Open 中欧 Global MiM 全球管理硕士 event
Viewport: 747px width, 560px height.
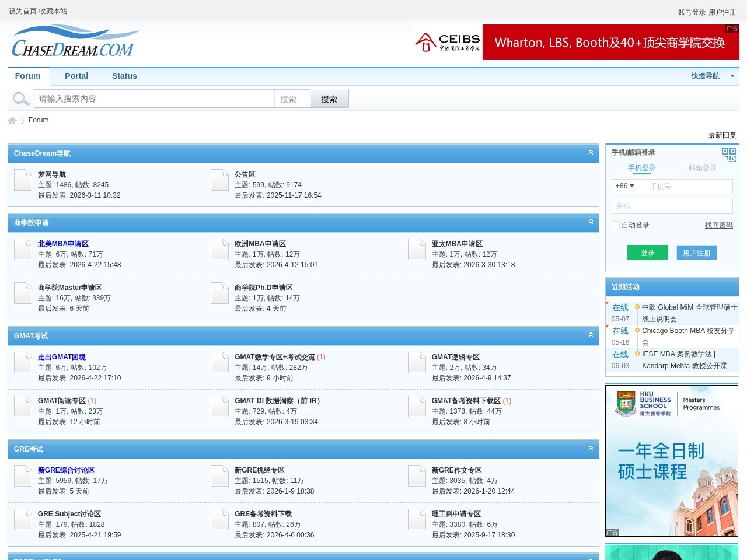pos(689,313)
